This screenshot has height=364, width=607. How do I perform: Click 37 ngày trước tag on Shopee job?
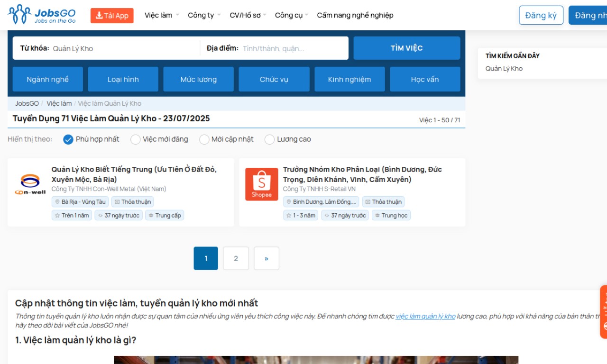coord(345,215)
